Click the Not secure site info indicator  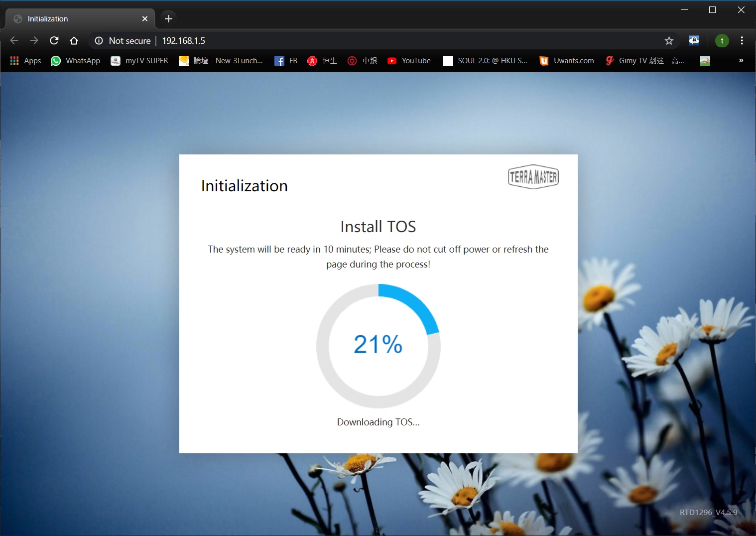(x=123, y=41)
